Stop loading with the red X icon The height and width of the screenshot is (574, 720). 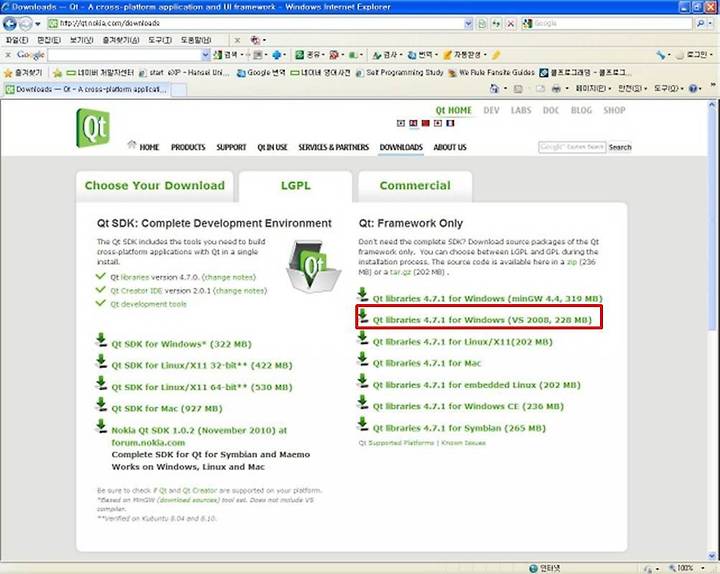point(510,23)
